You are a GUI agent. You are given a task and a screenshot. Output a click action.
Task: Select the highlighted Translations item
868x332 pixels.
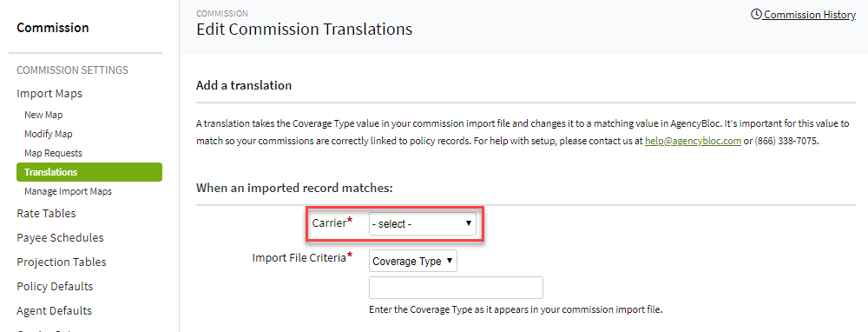89,172
